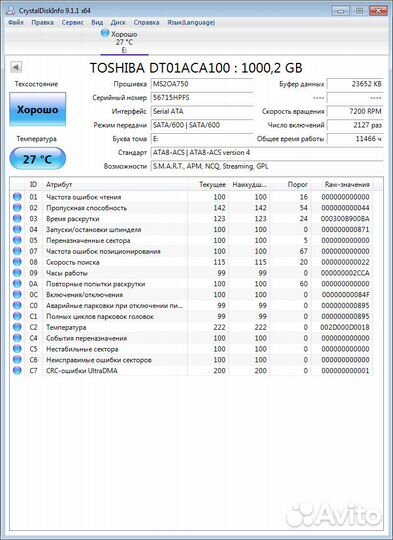The image size is (393, 540).
Task: Click the Скорость вращения value 7200 RPM
Action: click(355, 112)
